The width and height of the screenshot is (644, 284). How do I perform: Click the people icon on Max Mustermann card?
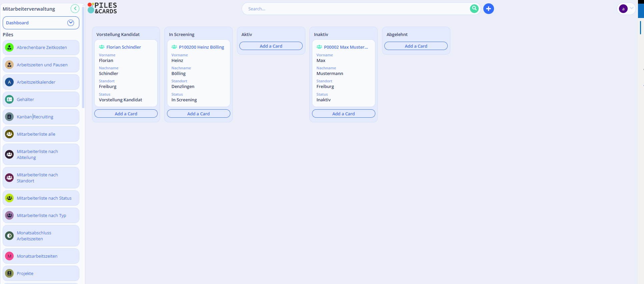(x=319, y=47)
